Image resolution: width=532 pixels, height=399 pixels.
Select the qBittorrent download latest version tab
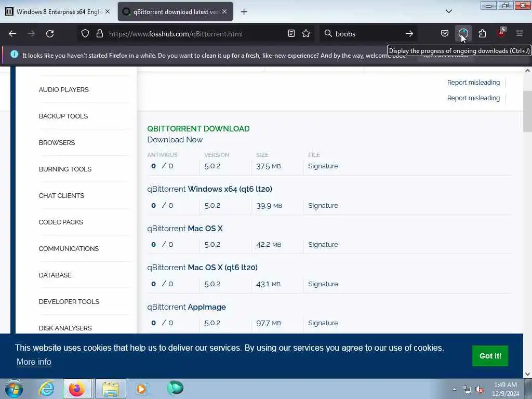pyautogui.click(x=175, y=11)
